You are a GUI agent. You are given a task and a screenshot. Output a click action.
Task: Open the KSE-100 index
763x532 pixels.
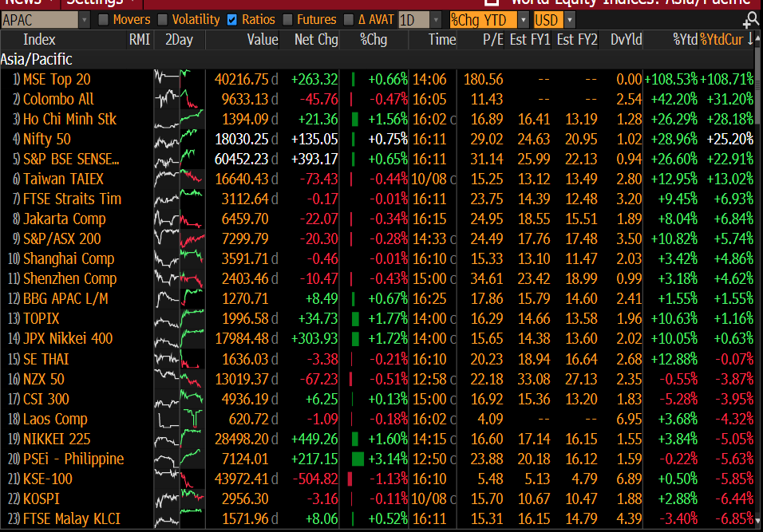tap(47, 479)
